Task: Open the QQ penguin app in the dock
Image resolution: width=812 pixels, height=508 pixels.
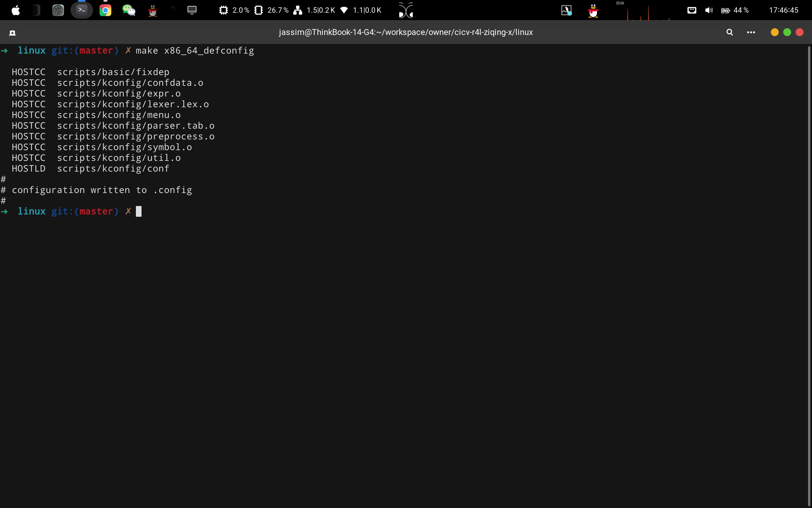Action: pos(153,10)
